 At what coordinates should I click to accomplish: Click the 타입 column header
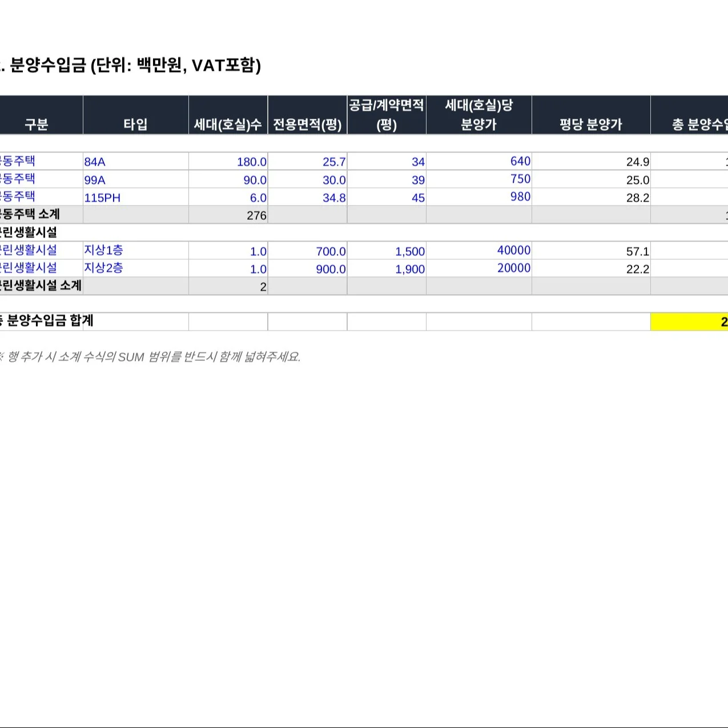[x=136, y=115]
